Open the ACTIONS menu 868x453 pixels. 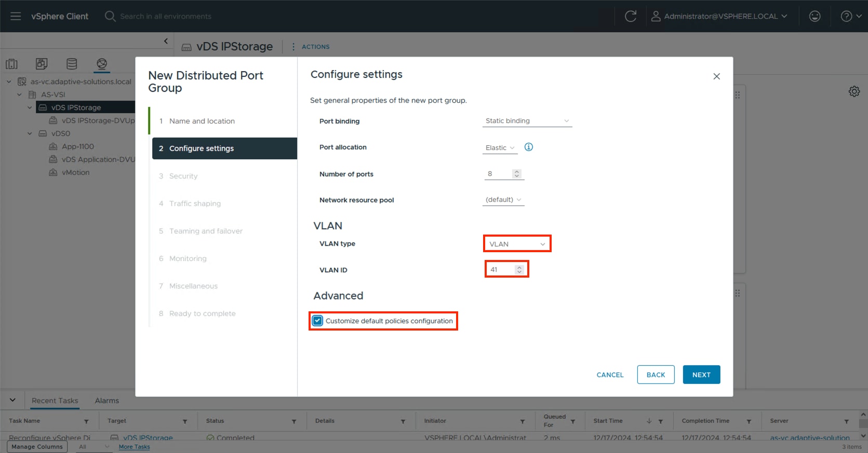tap(310, 47)
